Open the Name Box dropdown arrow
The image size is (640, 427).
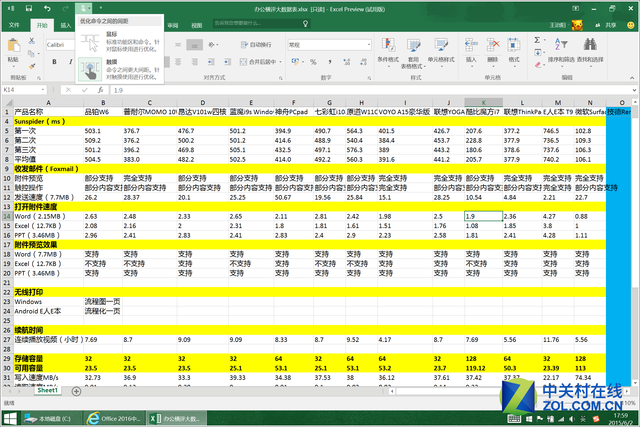click(42, 90)
